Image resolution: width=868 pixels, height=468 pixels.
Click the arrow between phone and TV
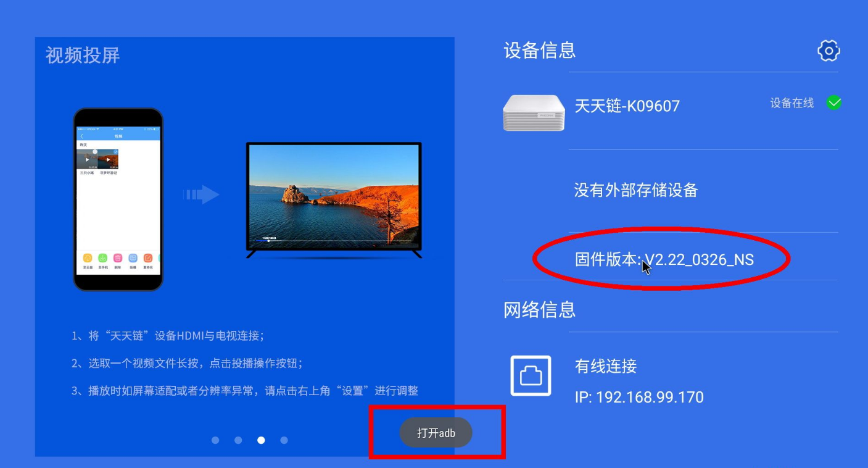[x=201, y=194]
